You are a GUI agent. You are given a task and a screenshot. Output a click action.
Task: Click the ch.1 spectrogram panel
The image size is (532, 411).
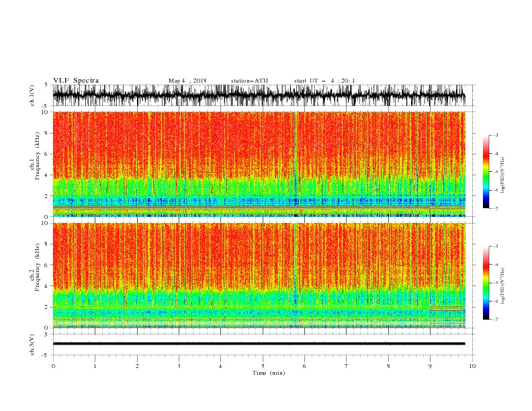[259, 164]
